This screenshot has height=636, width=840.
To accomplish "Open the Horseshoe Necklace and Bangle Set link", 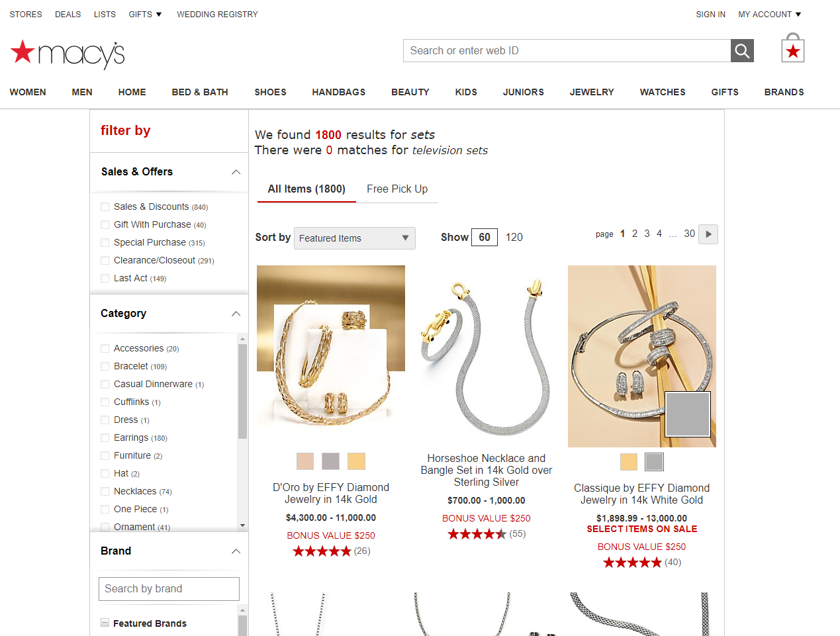I will click(487, 471).
